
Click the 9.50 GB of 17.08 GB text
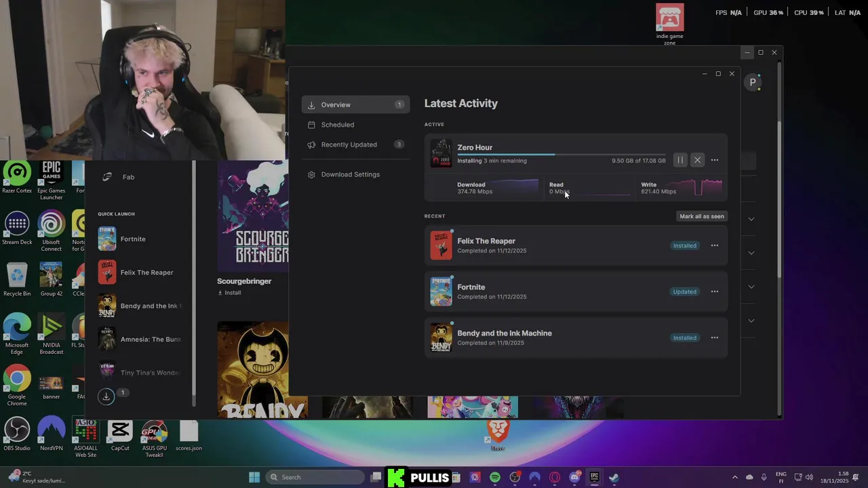(x=638, y=161)
